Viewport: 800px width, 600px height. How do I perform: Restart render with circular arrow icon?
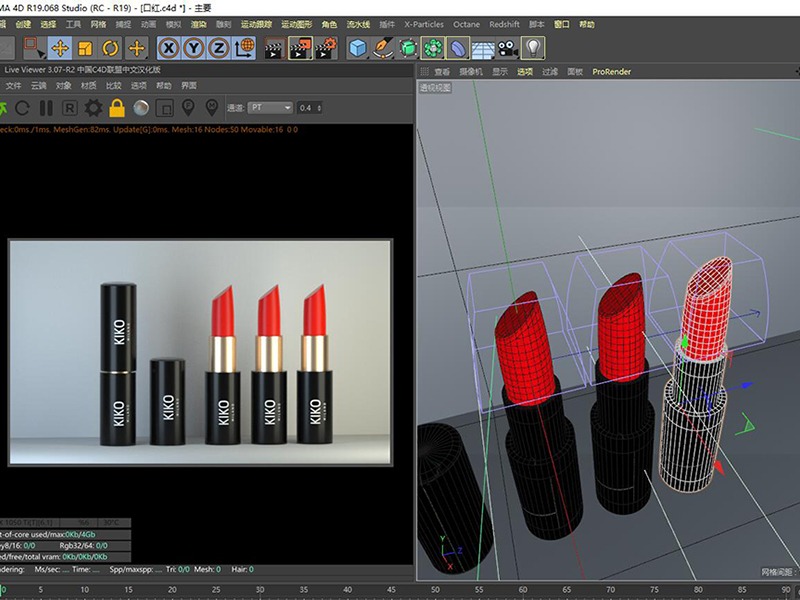tap(22, 108)
